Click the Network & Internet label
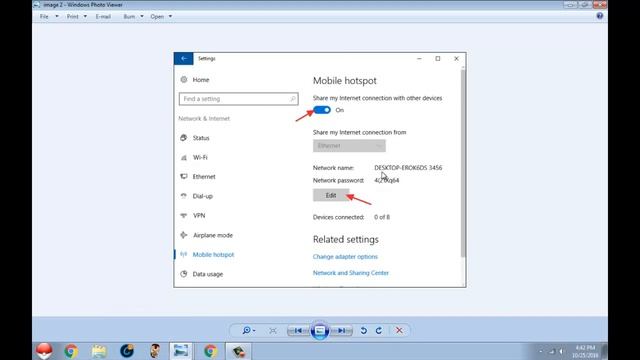Screen dimensions: 640x360 click(204, 118)
